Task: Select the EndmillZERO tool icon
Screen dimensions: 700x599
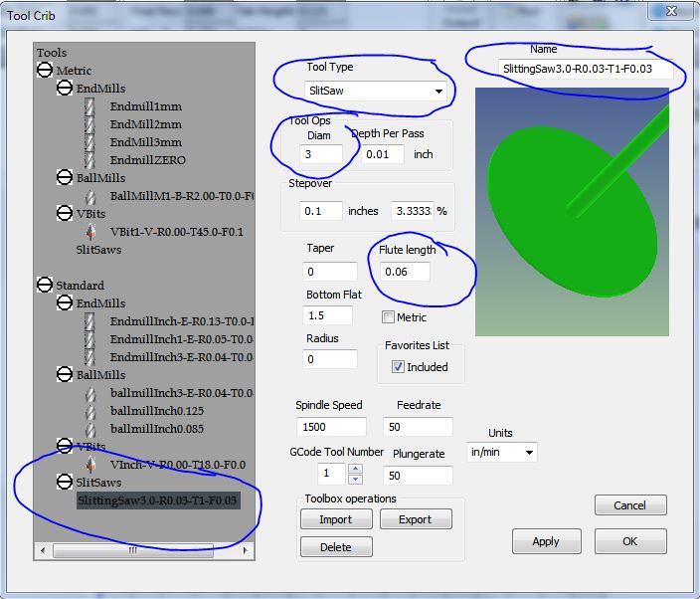Action: pos(90,160)
